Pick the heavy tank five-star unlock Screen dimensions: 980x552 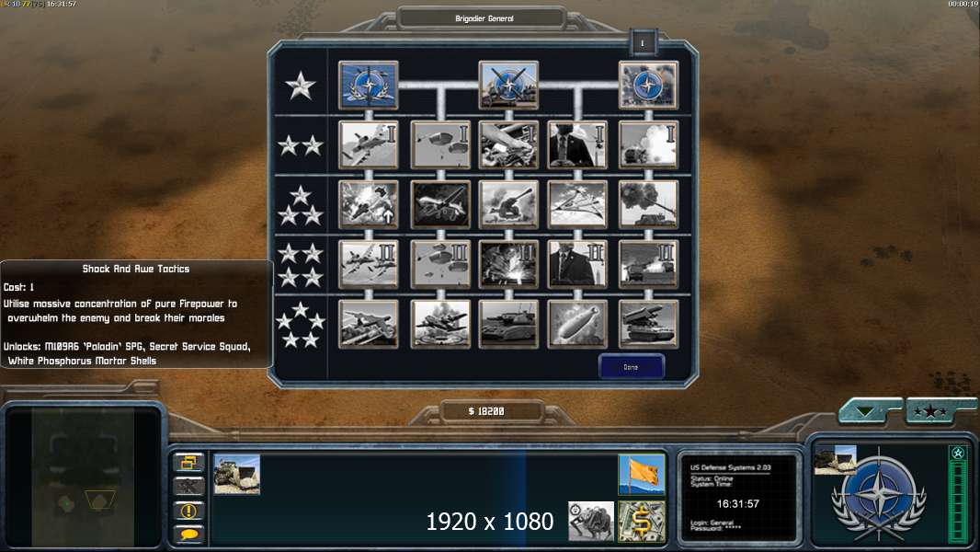[508, 324]
